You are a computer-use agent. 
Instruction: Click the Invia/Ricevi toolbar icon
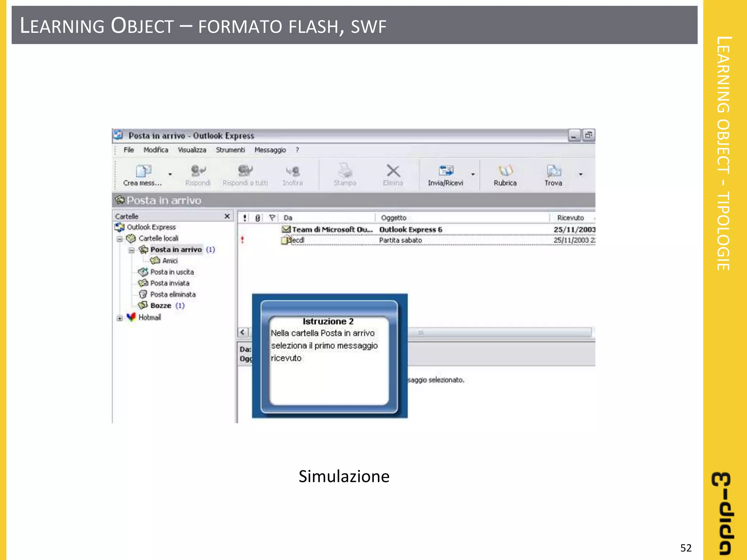coord(446,171)
